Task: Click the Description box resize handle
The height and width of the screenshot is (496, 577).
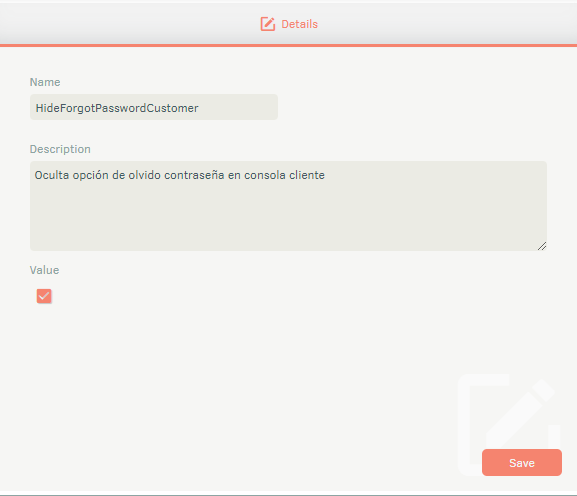Action: point(542,246)
